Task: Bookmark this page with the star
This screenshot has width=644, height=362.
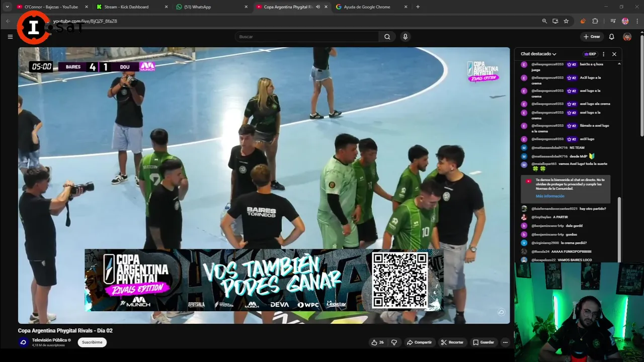Action: click(566, 21)
